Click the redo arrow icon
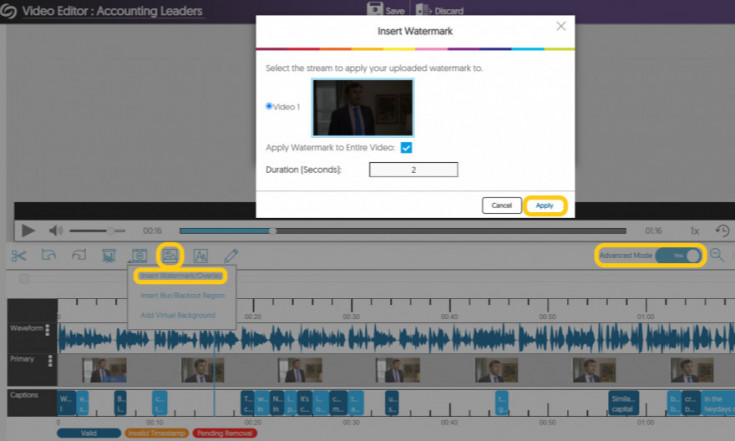 coord(79,255)
